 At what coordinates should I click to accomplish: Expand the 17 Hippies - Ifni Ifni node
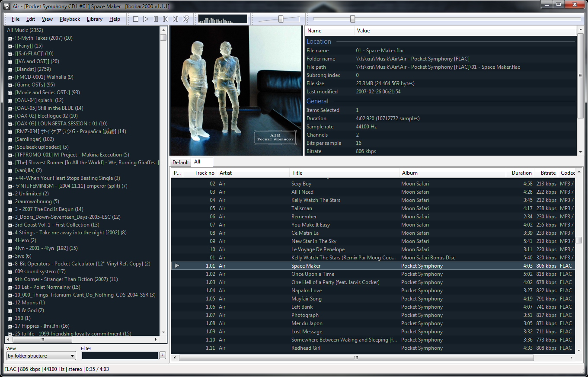click(10, 326)
